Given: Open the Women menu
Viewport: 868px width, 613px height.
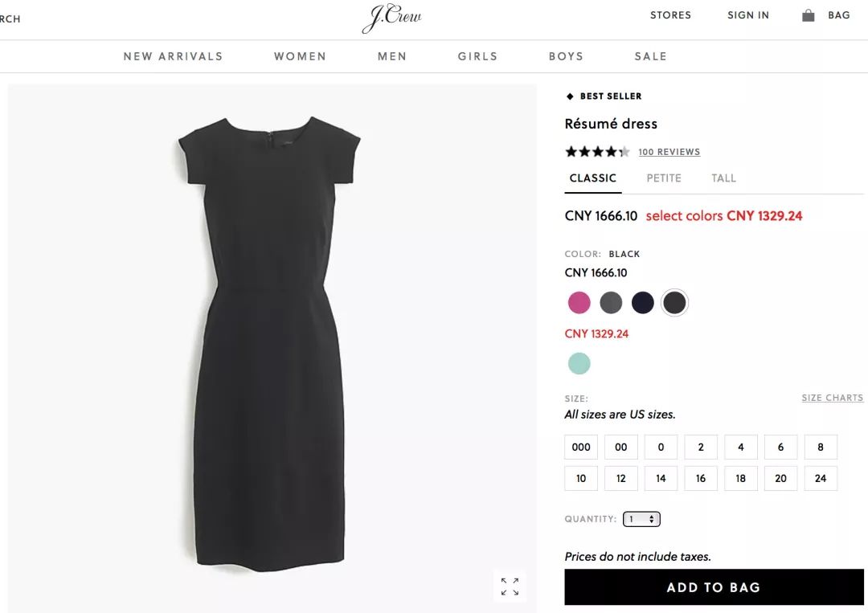Looking at the screenshot, I should [x=300, y=56].
